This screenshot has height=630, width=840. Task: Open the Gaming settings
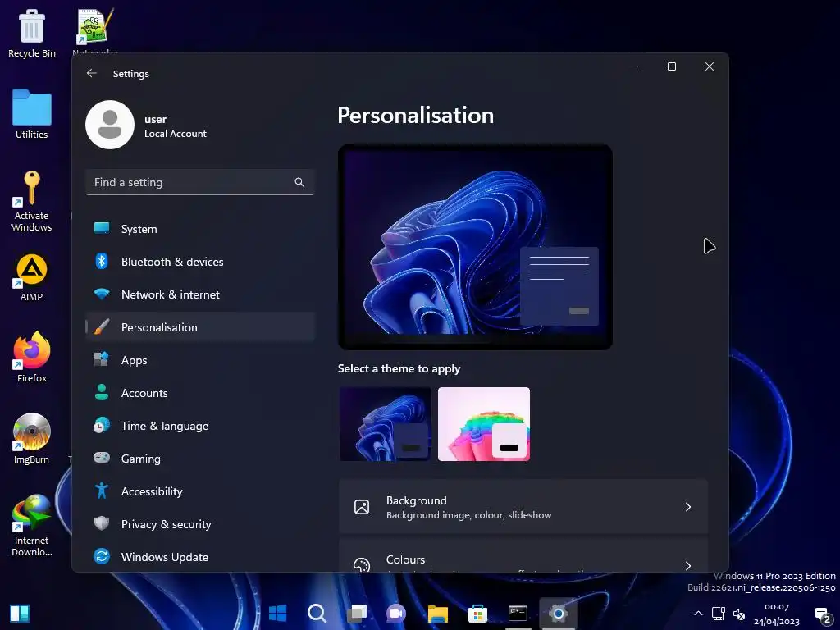tap(200, 458)
